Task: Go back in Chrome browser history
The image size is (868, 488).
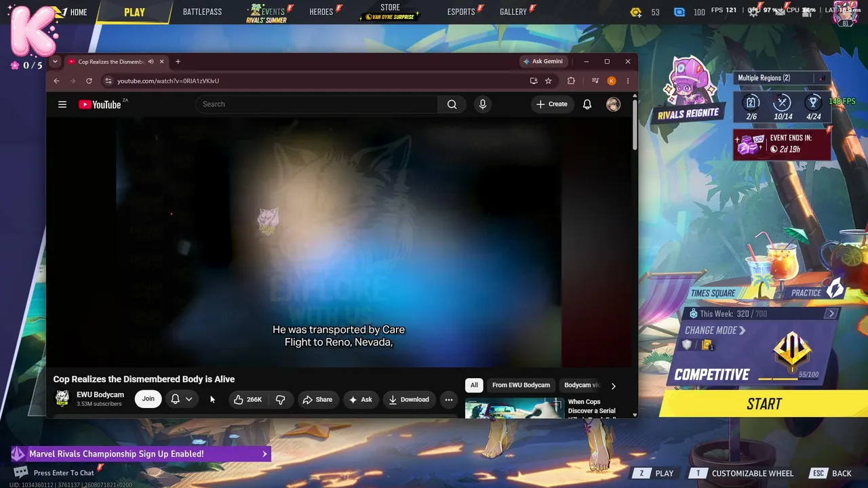Action: pos(56,81)
